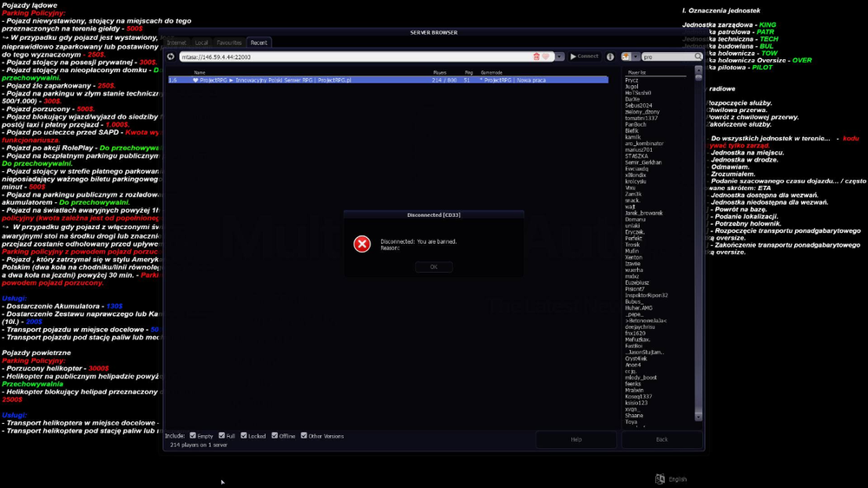Select player 'aro_kombinator' in player list
The image size is (868, 488).
[644, 143]
